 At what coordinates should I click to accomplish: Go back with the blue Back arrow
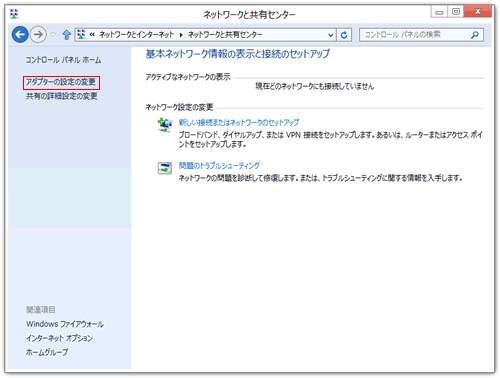pyautogui.click(x=20, y=34)
